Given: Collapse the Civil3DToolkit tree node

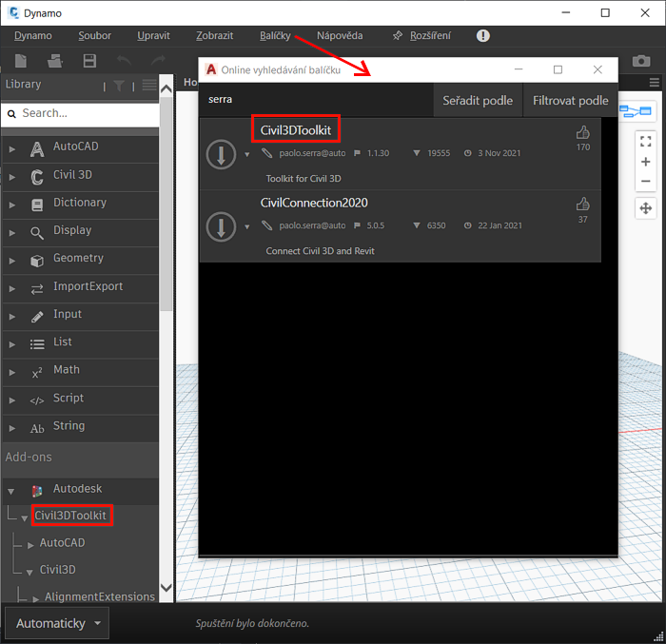Looking at the screenshot, I should [x=24, y=518].
